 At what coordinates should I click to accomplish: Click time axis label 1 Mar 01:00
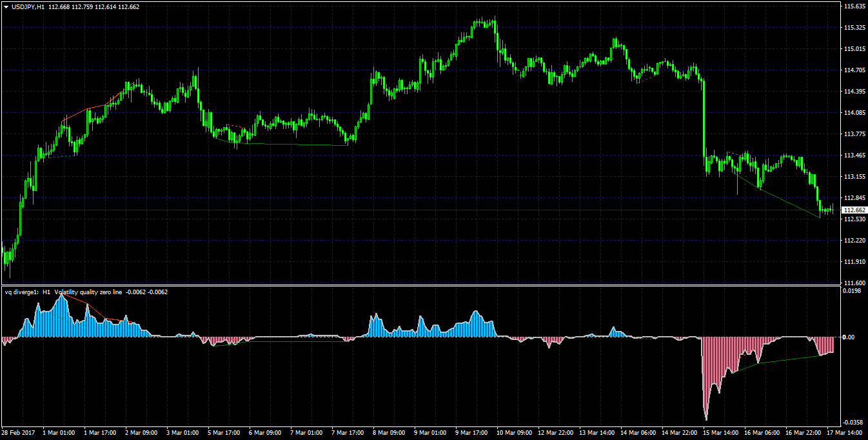[59, 432]
